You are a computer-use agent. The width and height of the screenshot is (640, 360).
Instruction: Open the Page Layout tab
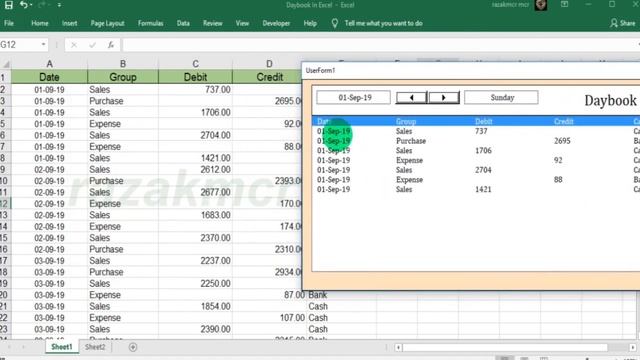tap(107, 23)
